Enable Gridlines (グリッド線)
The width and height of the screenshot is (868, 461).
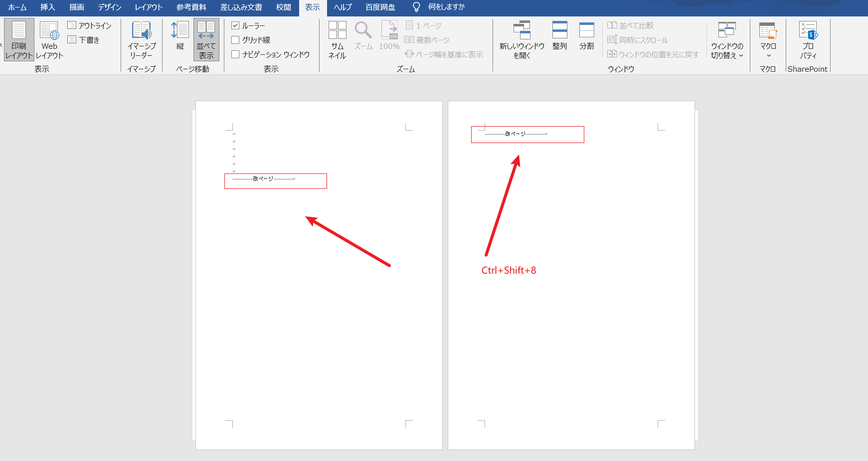pos(235,40)
